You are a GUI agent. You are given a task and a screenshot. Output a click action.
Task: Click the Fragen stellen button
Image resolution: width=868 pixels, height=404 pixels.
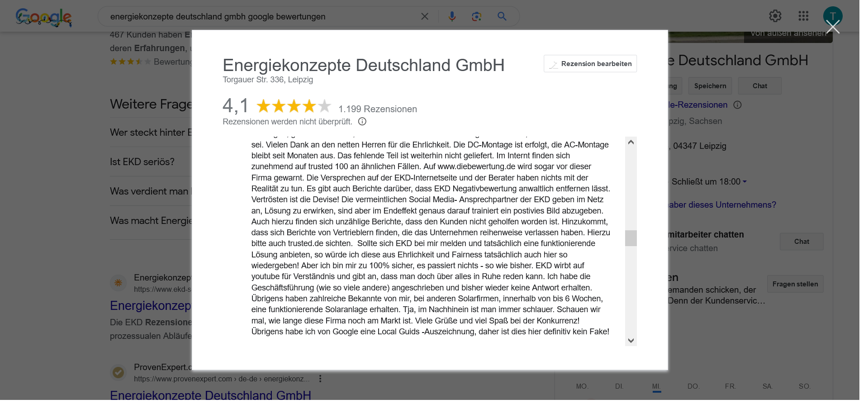[795, 284]
